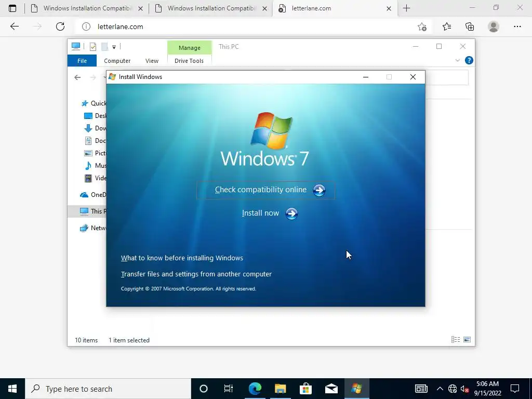This screenshot has width=532, height=399.
Task: Open the View ribbon tab
Action: coord(152,61)
